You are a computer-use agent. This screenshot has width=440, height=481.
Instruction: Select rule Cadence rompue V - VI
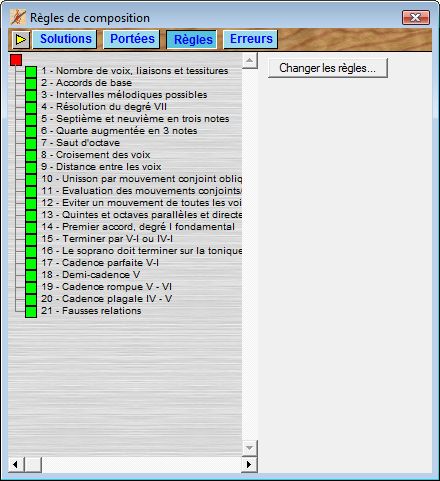pyautogui.click(x=107, y=287)
